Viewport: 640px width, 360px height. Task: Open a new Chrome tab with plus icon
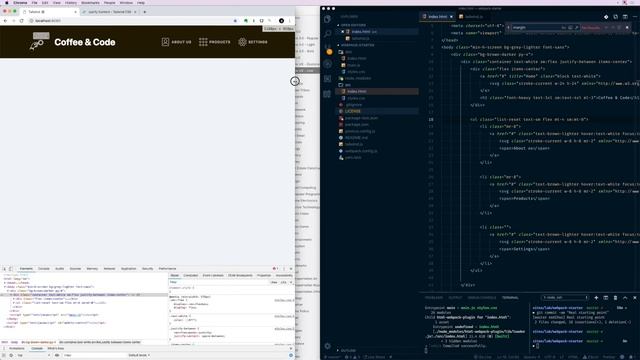coord(144,12)
